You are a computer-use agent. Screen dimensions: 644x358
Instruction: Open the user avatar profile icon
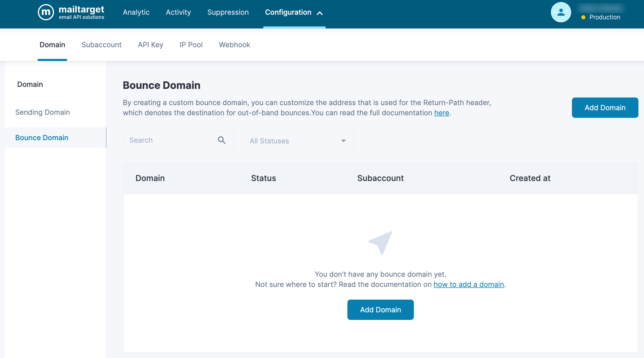tap(561, 12)
